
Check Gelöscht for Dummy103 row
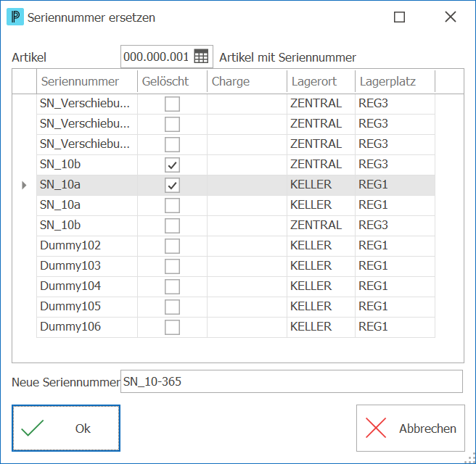[172, 266]
